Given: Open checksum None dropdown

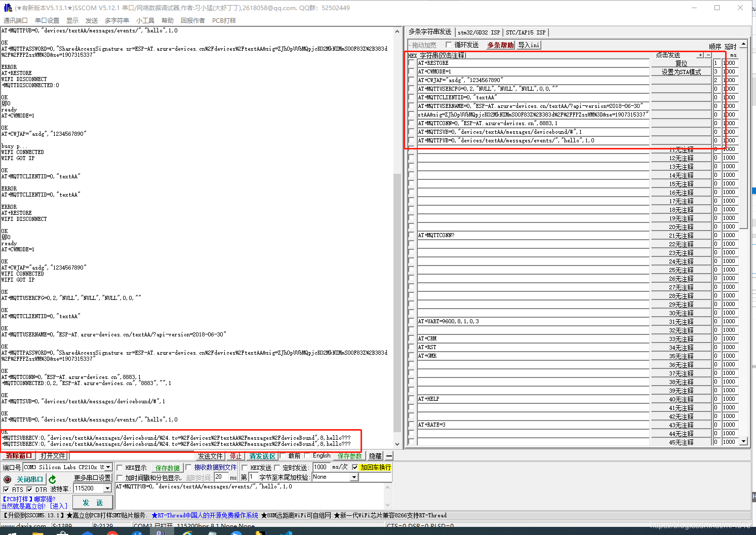Looking at the screenshot, I should [354, 477].
